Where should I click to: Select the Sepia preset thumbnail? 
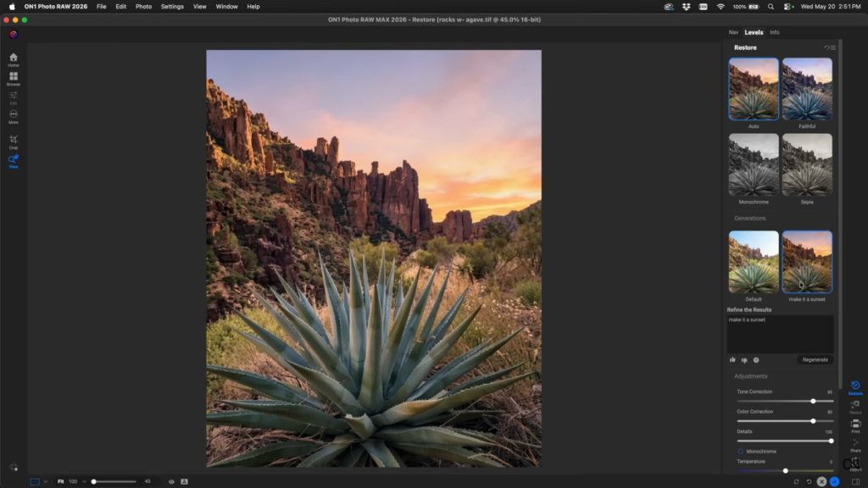click(x=807, y=164)
